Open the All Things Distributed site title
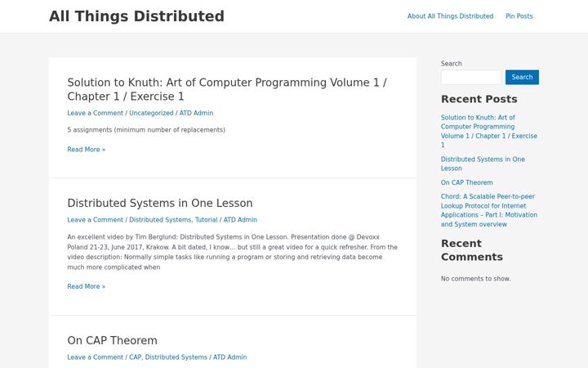This screenshot has width=588, height=368. [136, 16]
